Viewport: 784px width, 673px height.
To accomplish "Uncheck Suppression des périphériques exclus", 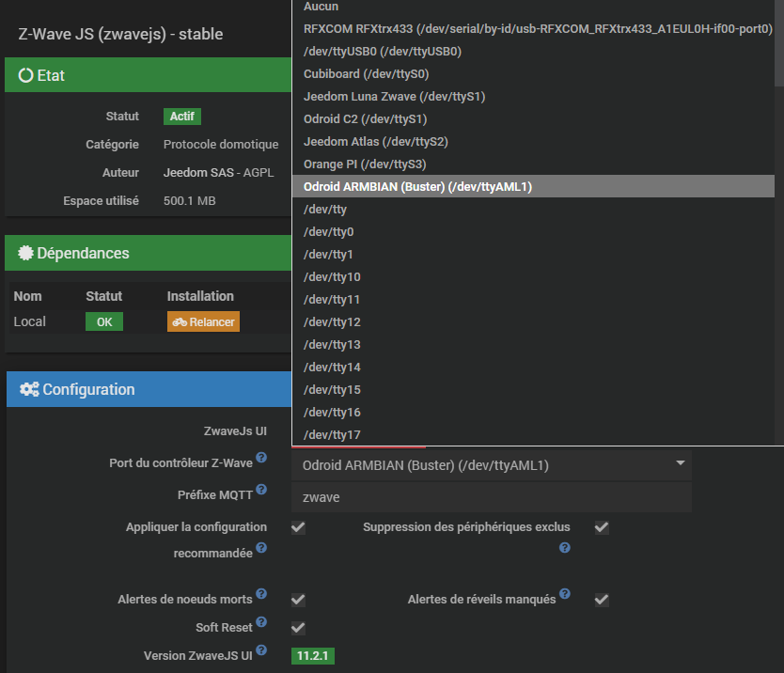I will point(602,527).
